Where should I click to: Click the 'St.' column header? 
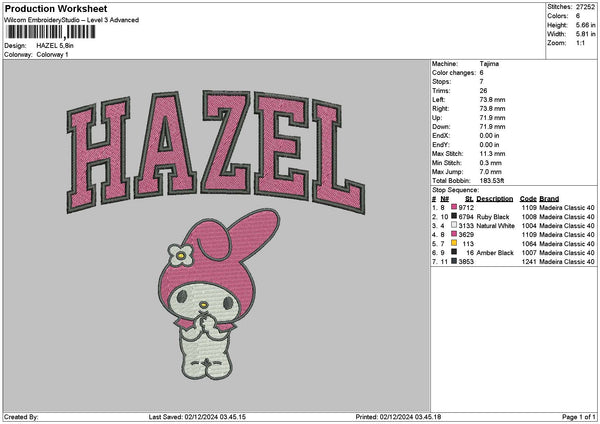(x=469, y=199)
